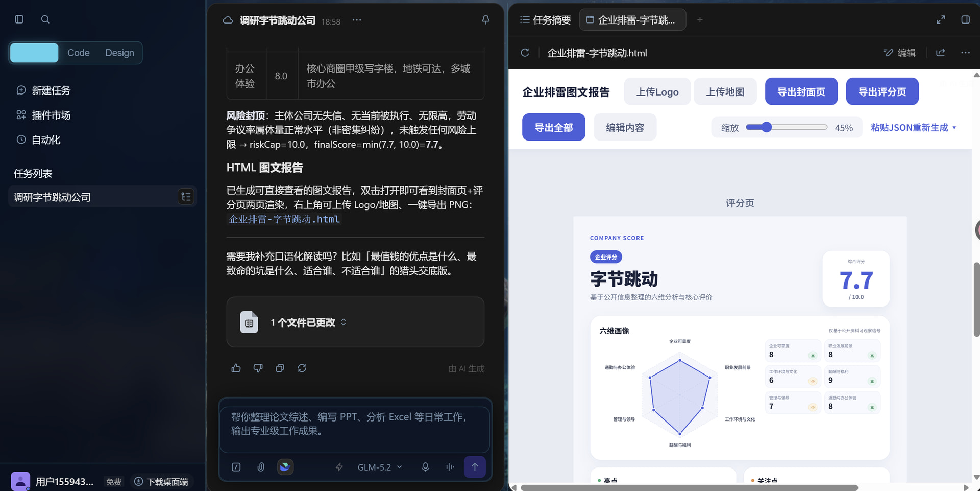Click the 导出全部 button
Viewport: 980px width, 491px height.
click(554, 128)
